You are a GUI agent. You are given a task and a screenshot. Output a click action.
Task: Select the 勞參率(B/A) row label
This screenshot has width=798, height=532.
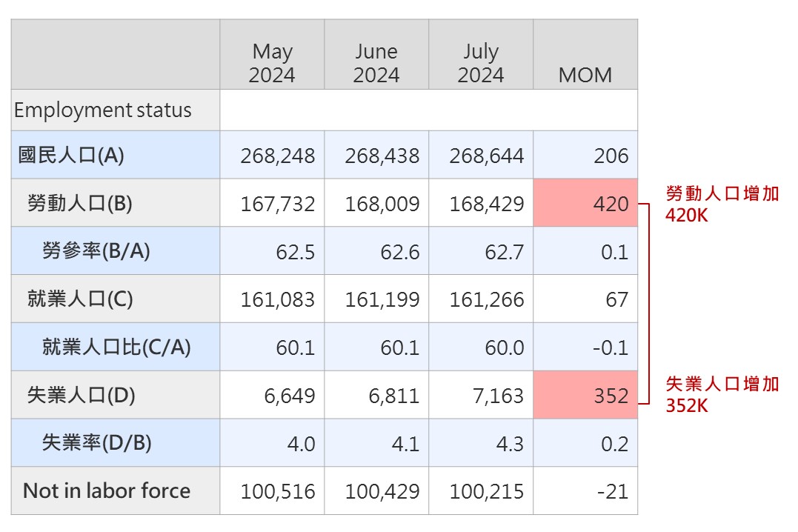[96, 251]
